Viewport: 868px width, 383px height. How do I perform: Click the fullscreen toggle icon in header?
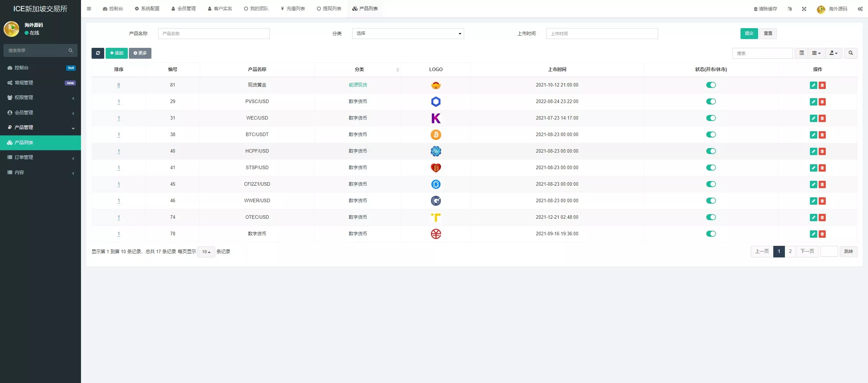[x=804, y=8]
